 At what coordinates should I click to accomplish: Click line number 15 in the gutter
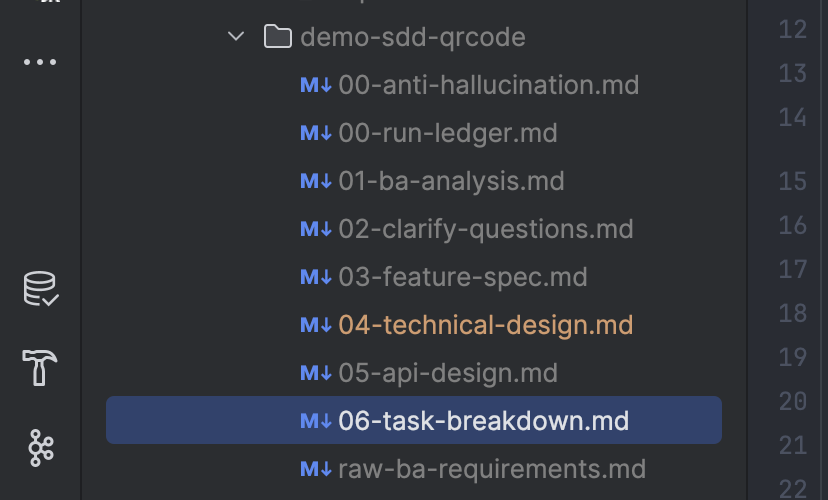792,181
